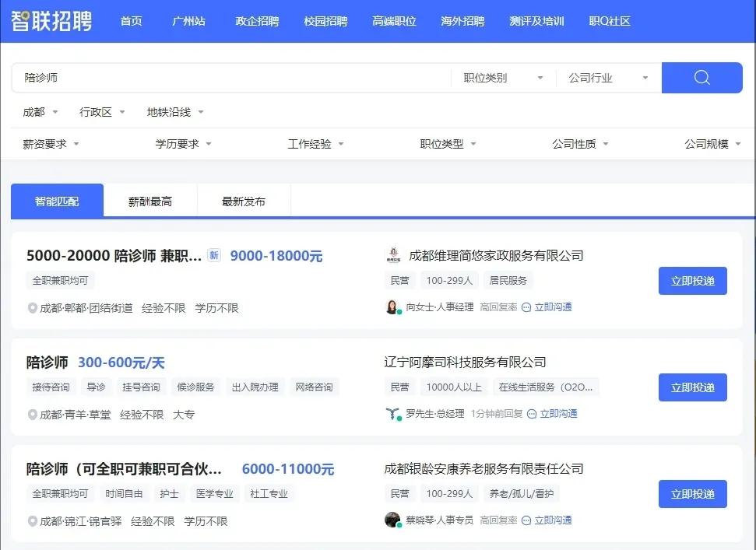This screenshot has height=550, width=756.
Task: Click 成都维理简悠家政 company logo
Action: pyautogui.click(x=394, y=255)
